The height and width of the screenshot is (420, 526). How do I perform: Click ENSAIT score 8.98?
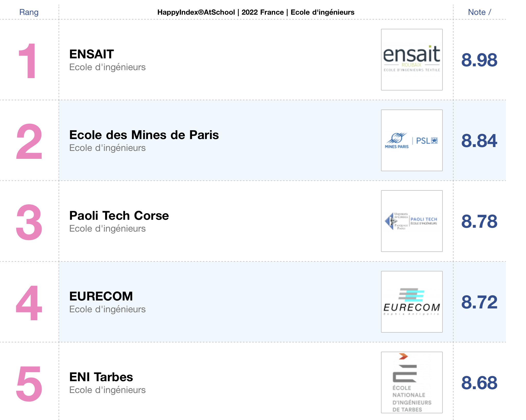pos(479,60)
